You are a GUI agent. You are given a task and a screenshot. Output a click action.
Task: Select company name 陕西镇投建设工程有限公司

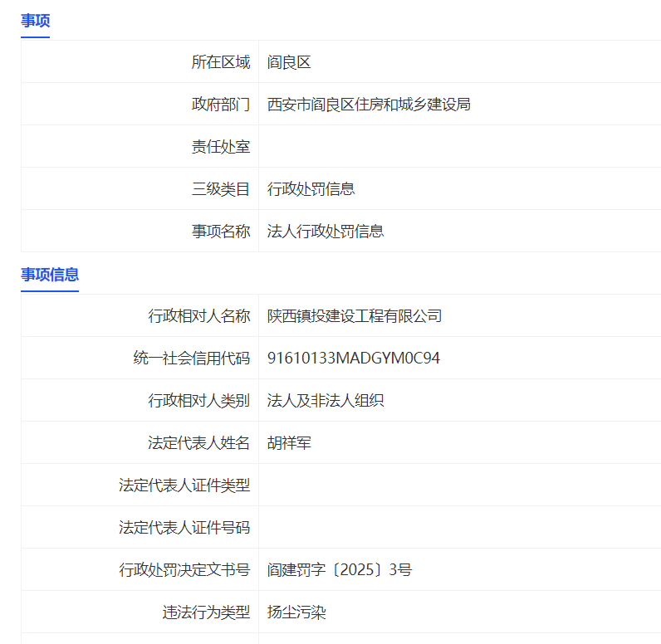[355, 316]
